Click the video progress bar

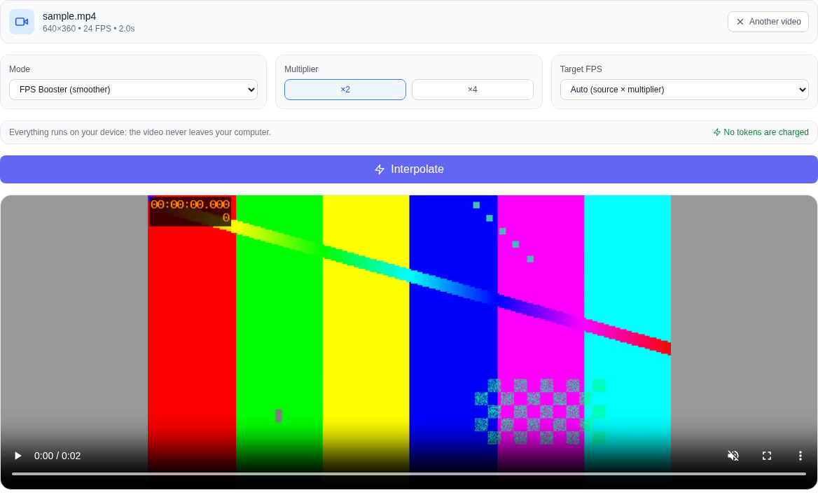click(x=409, y=474)
